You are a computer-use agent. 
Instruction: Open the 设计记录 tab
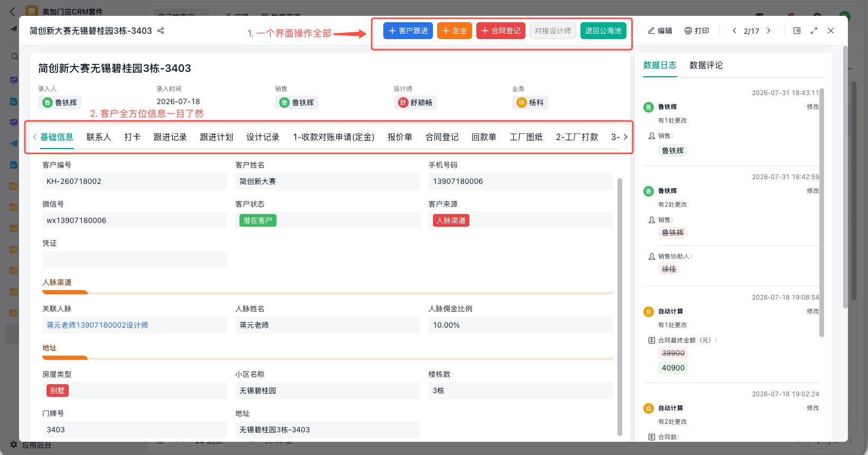pyautogui.click(x=263, y=137)
